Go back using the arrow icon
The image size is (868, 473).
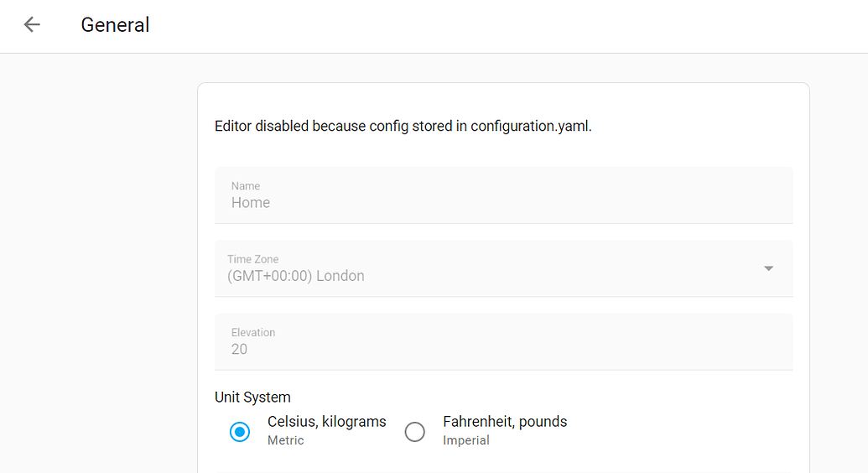point(32,25)
